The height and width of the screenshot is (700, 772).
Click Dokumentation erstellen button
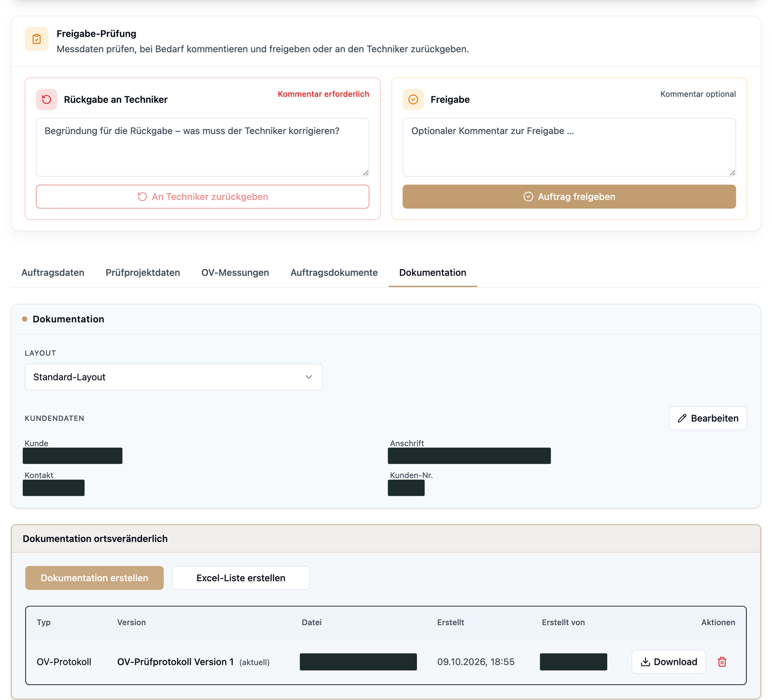click(x=95, y=578)
